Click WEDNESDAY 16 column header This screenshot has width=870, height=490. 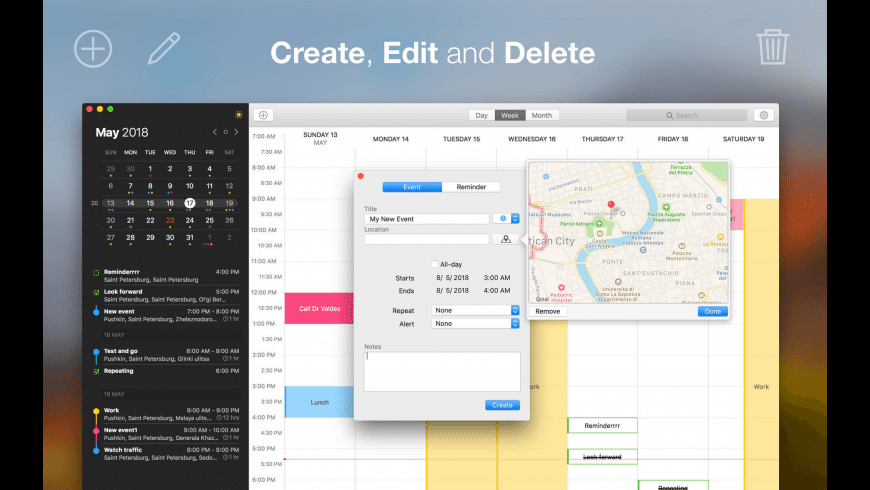(x=532, y=139)
